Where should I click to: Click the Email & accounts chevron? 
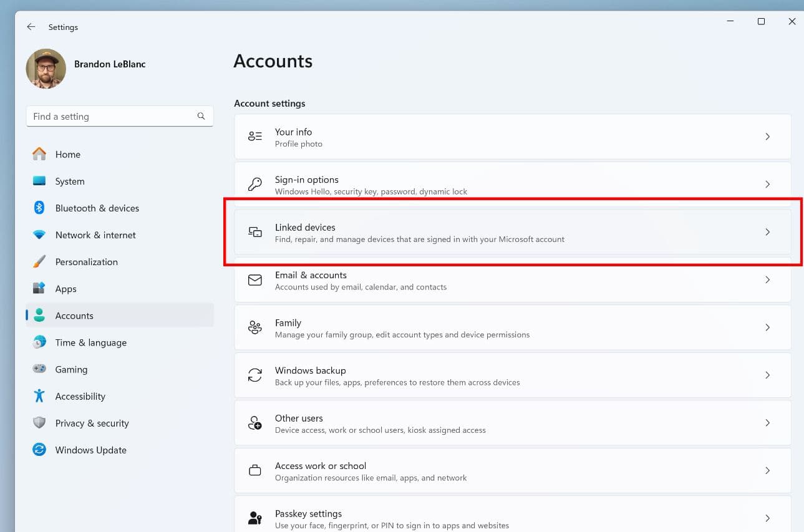768,280
